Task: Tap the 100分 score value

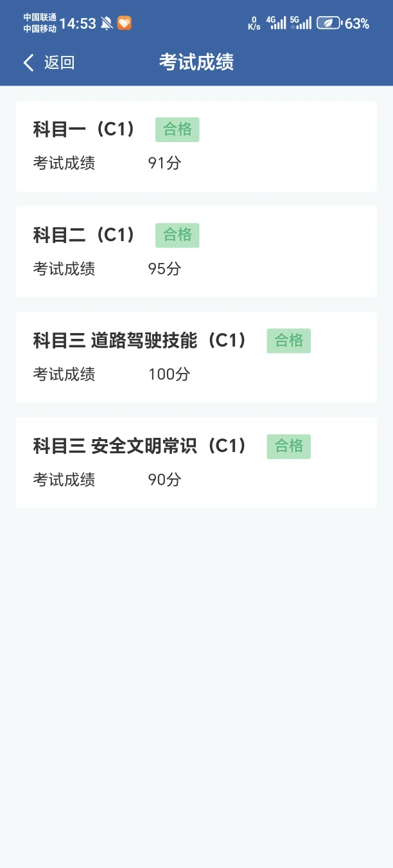Action: [x=170, y=374]
